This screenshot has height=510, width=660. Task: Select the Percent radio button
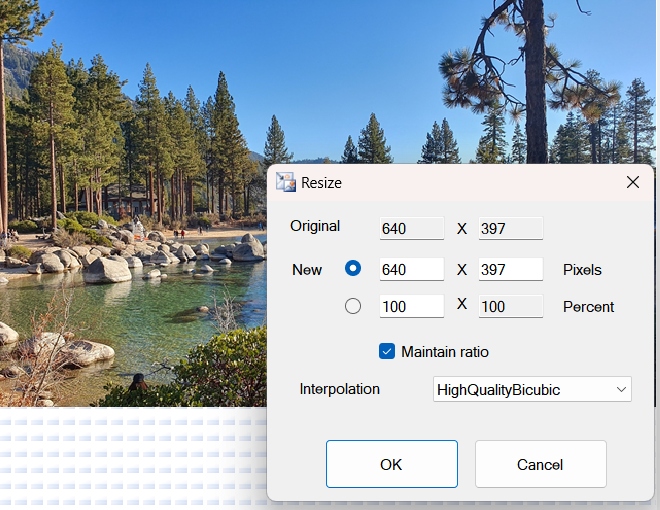coord(353,306)
